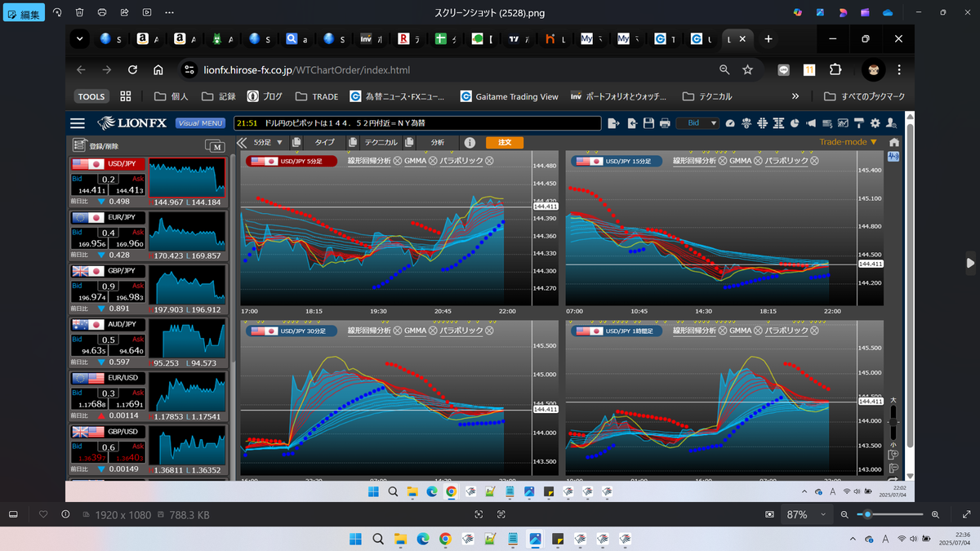
Task: Open the Photos three-dot more options
Action: 169,13
